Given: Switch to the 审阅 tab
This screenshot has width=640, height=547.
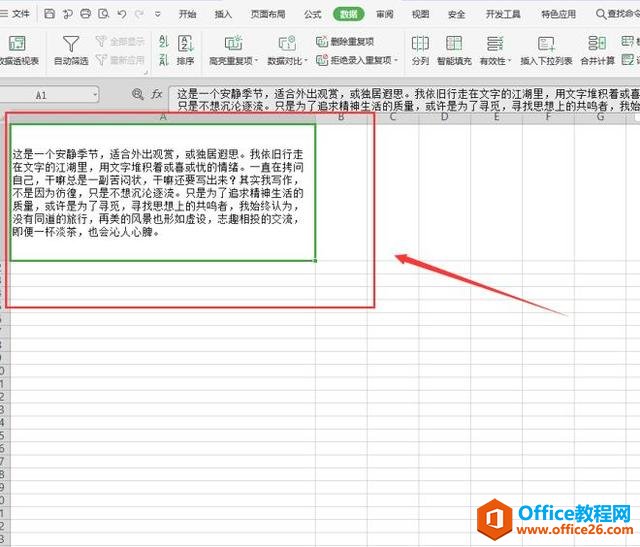Looking at the screenshot, I should tap(384, 14).
